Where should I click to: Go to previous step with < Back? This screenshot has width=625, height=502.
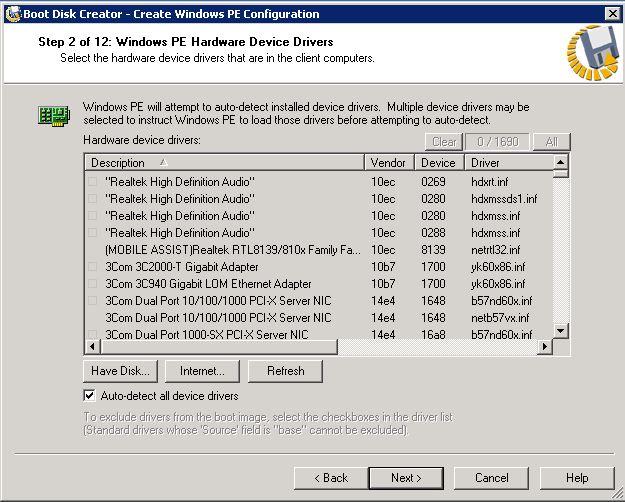[330, 478]
